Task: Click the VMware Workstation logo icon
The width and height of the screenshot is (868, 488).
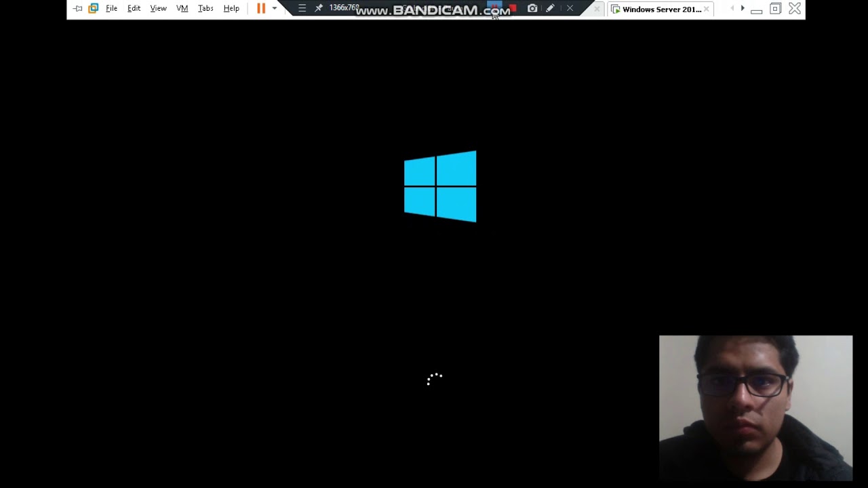Action: point(94,9)
